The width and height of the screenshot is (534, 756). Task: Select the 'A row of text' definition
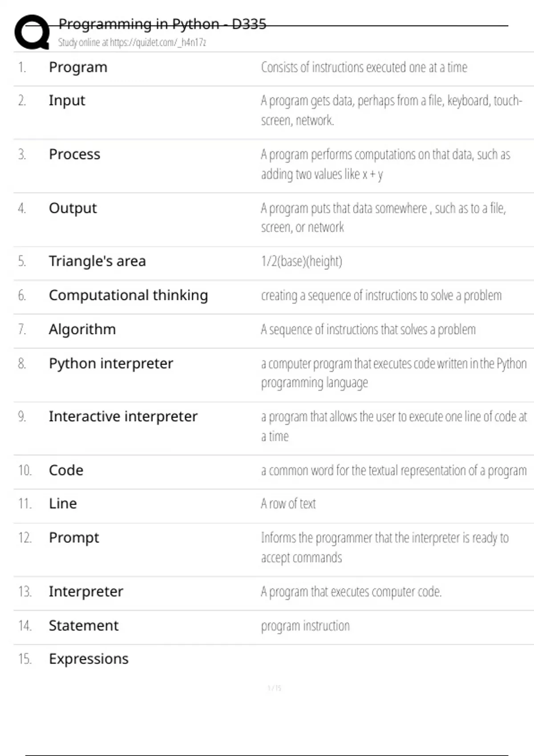[288, 504]
